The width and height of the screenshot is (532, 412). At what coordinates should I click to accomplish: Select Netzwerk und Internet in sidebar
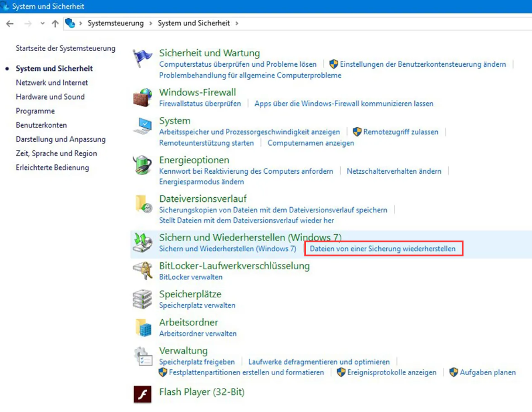(52, 83)
